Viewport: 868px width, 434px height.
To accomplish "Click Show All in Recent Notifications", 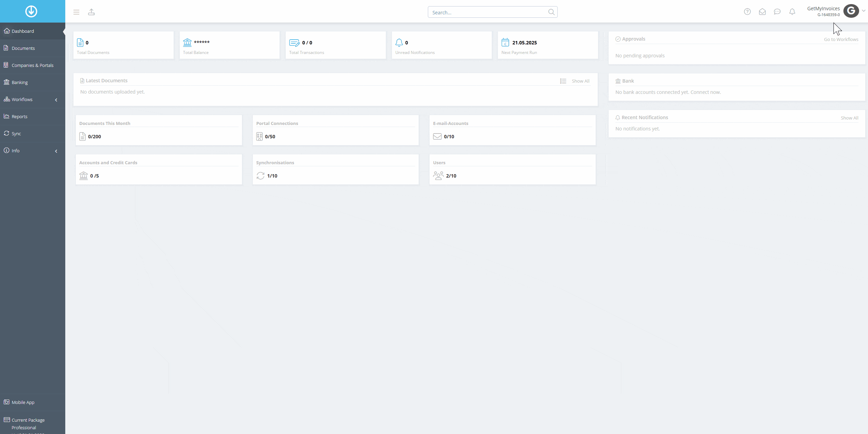I will pyautogui.click(x=850, y=118).
